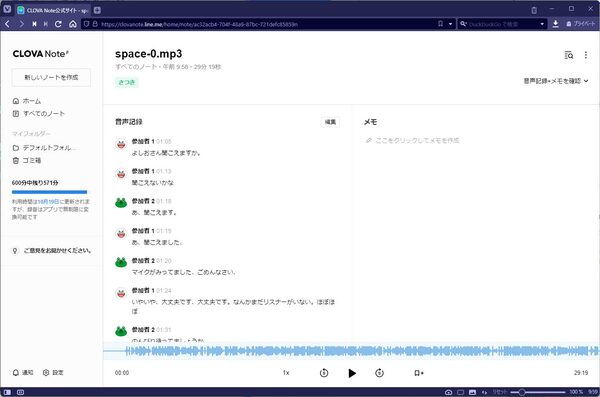Open closed tabs trash icon
The image size is (600, 397).
click(x=534, y=10)
